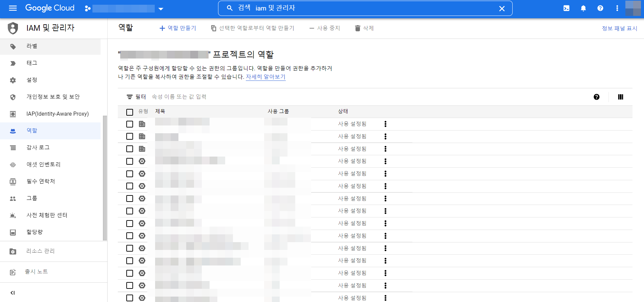Open the Cloud Shell terminal icon
This screenshot has width=644, height=302.
tap(566, 8)
